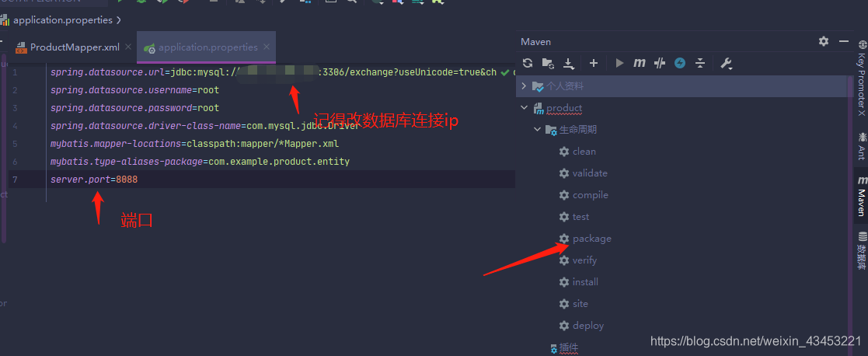868x356 pixels.
Task: Select the clean lifecycle phase
Action: click(x=584, y=151)
